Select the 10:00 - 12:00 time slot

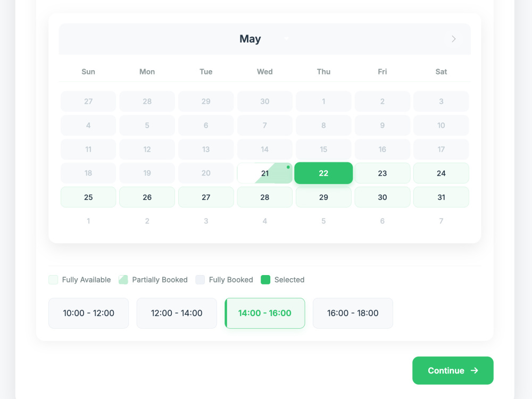click(88, 313)
